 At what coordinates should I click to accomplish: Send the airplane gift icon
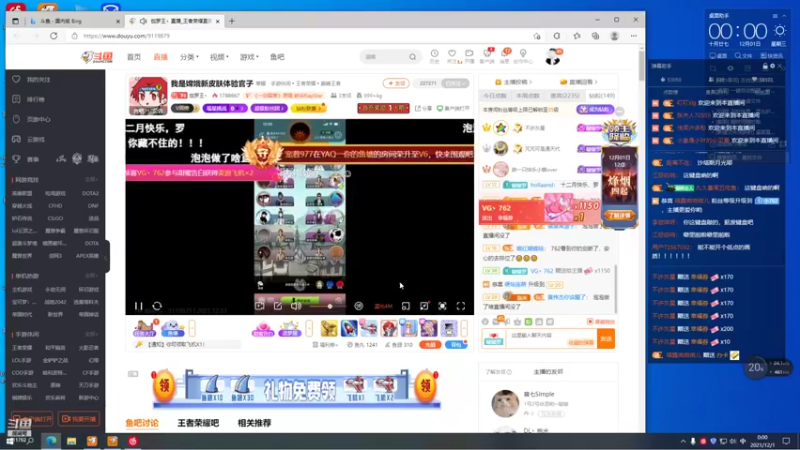pyautogui.click(x=369, y=328)
